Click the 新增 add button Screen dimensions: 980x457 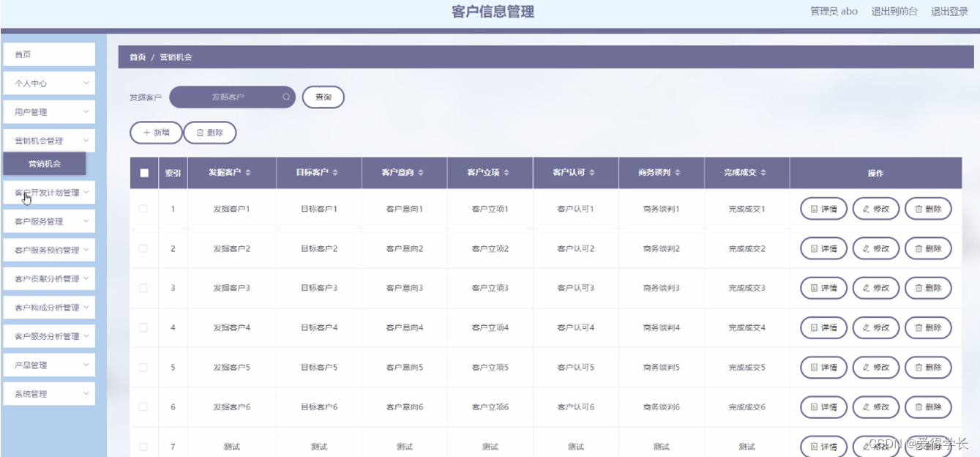click(x=156, y=133)
